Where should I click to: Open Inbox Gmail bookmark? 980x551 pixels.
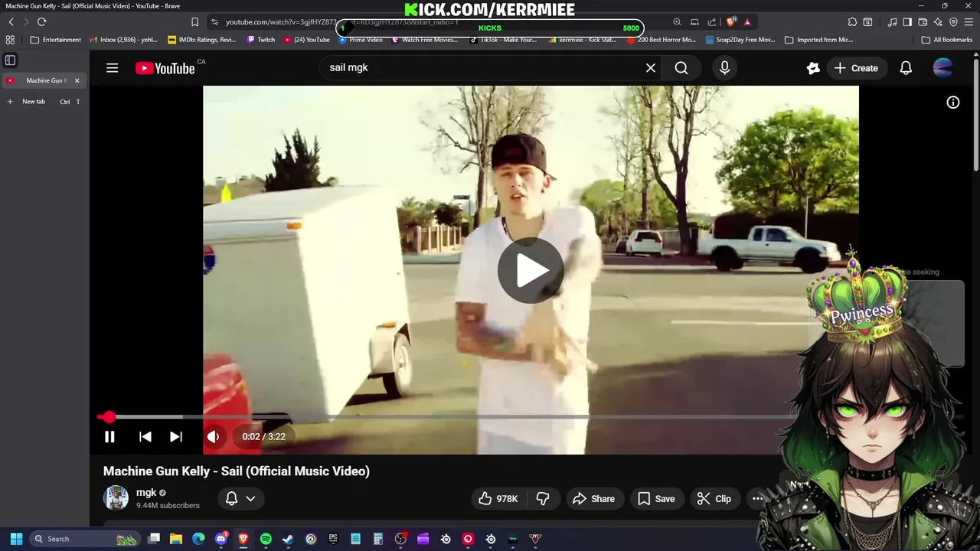[124, 40]
